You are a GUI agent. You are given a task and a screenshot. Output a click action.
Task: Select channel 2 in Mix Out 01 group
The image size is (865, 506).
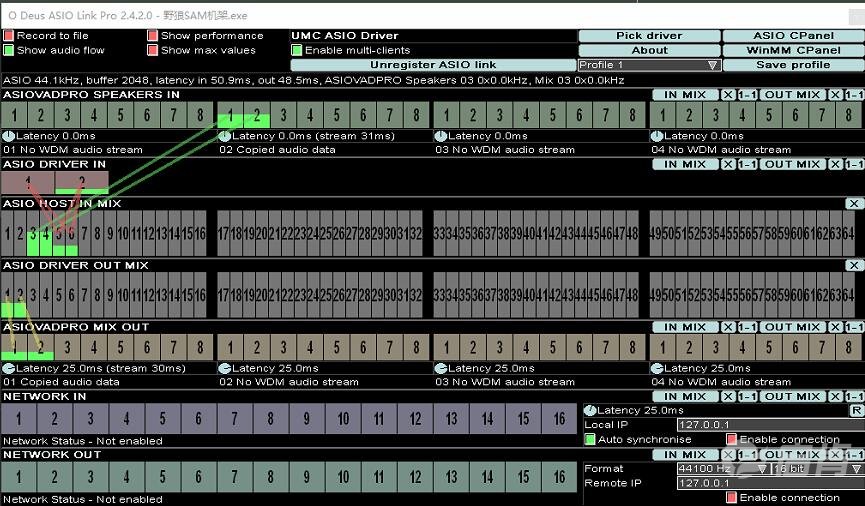(41, 347)
